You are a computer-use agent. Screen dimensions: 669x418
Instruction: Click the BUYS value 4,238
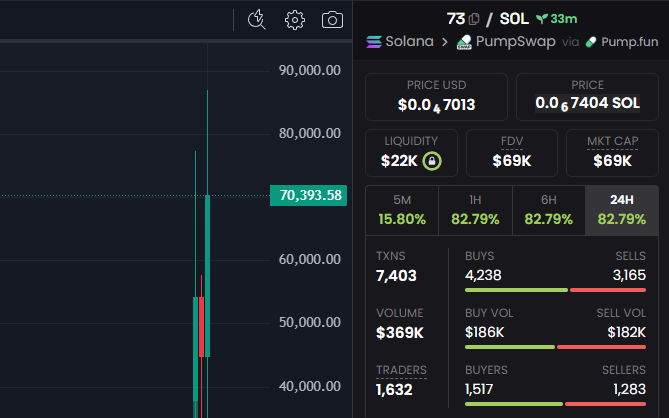[x=483, y=276]
